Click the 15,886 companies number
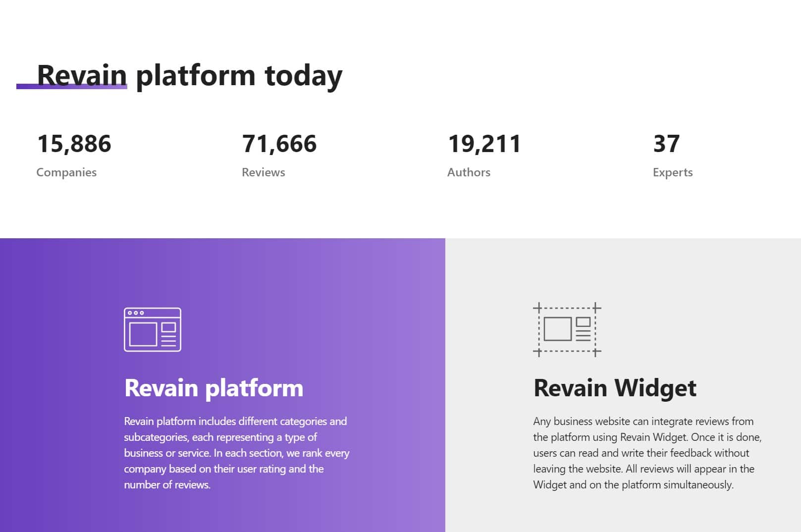This screenshot has width=801, height=532. (x=74, y=144)
